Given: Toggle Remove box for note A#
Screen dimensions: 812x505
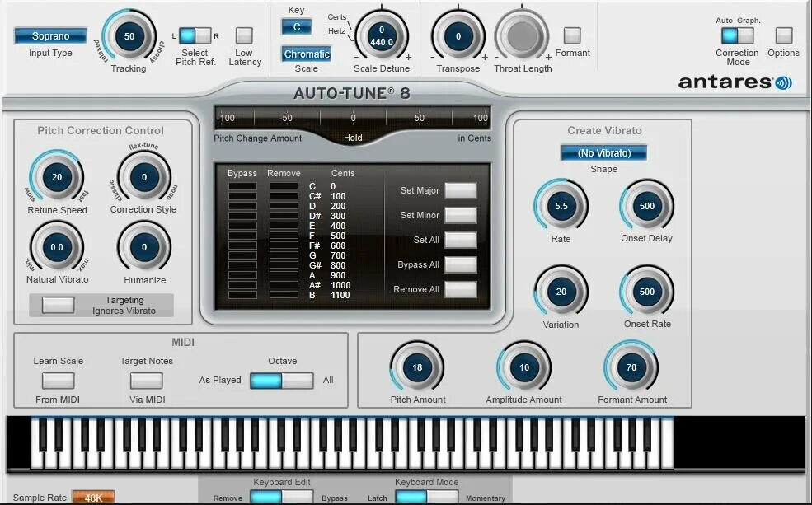Looking at the screenshot, I should 284,285.
